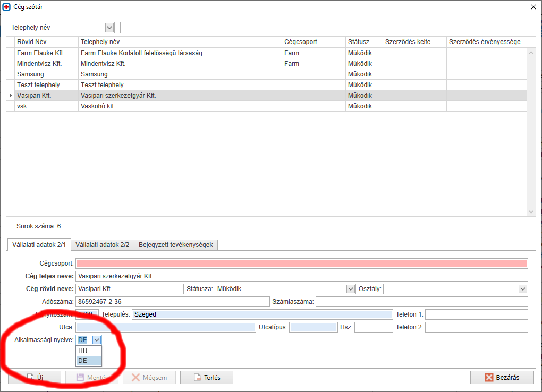Expand the Státusza dropdown
This screenshot has height=392, width=542.
coord(350,289)
